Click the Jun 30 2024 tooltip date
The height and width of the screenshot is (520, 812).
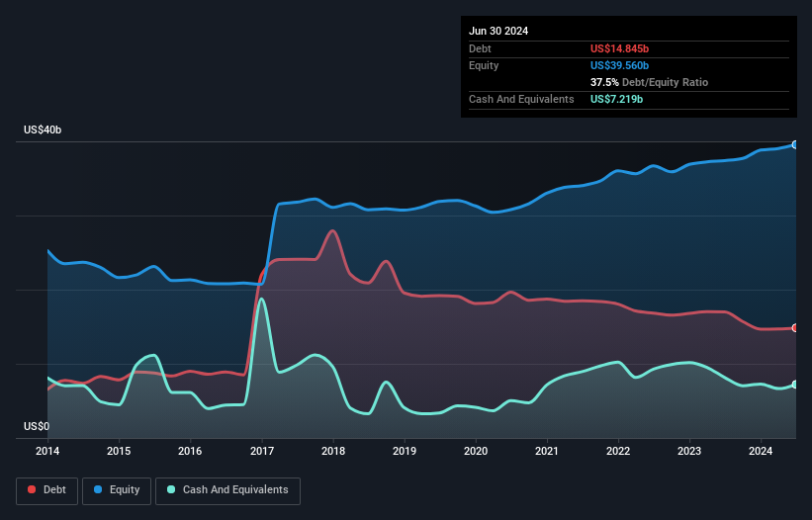498,31
